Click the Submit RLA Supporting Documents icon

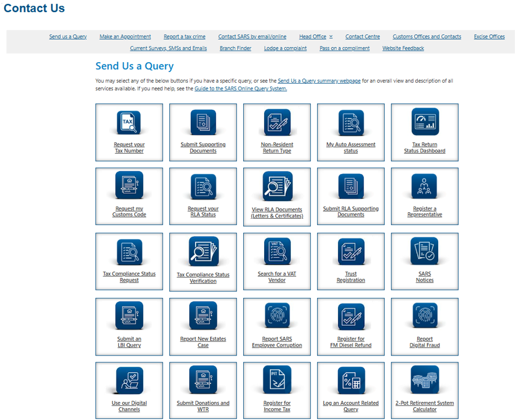[x=351, y=186]
